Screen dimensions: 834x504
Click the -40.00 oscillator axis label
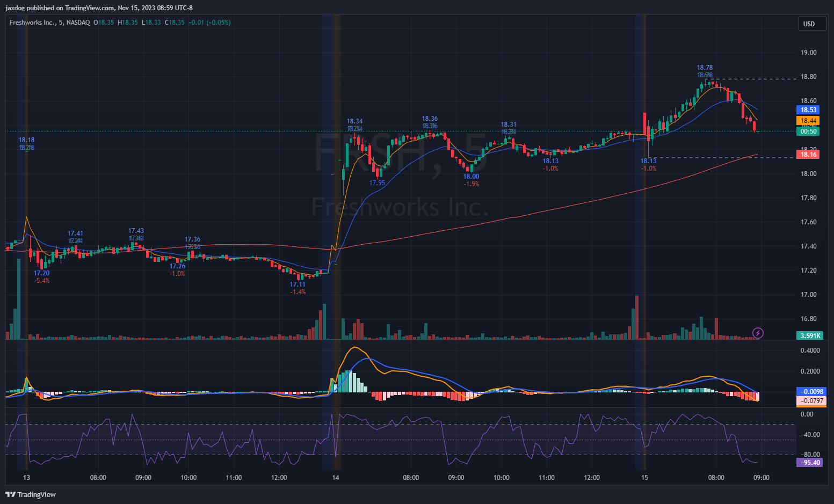[x=810, y=435]
